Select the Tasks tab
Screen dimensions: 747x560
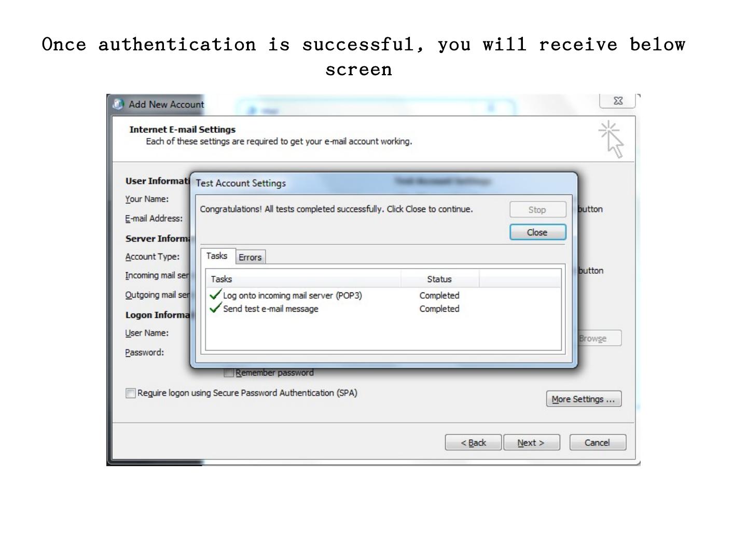[217, 256]
